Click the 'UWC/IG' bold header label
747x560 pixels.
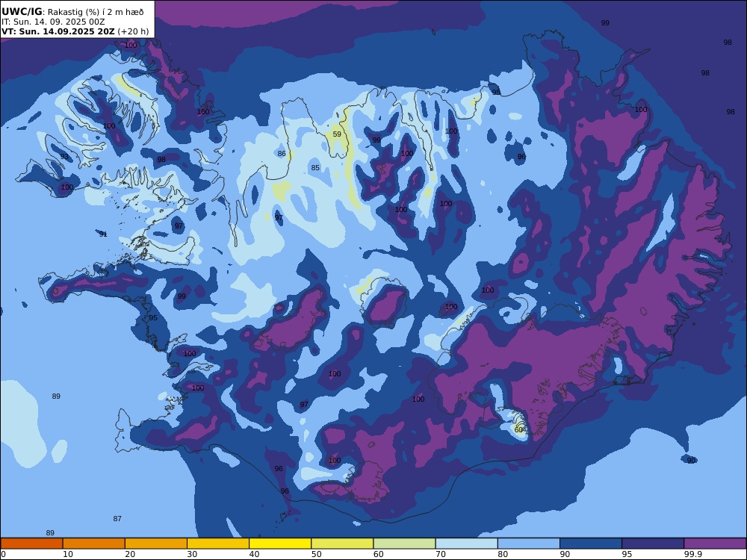[22, 12]
